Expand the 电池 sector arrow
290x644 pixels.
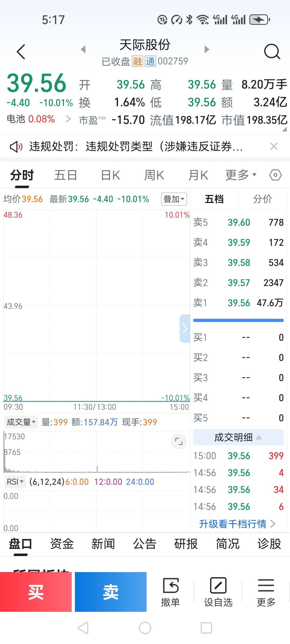68,119
